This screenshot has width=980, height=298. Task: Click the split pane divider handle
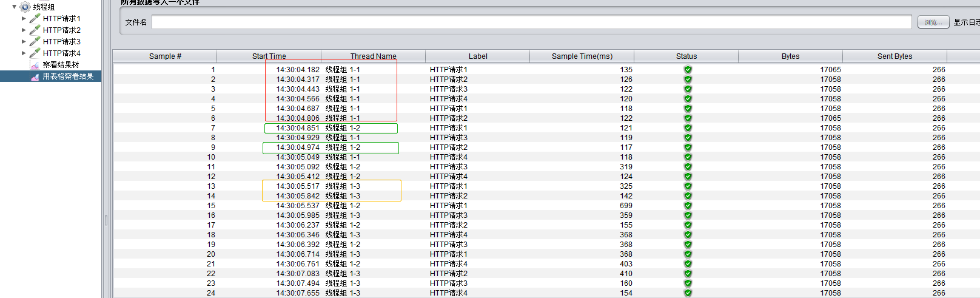point(106,220)
